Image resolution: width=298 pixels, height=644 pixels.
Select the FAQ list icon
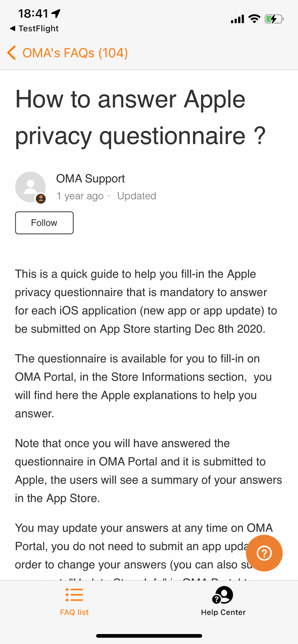click(x=74, y=595)
